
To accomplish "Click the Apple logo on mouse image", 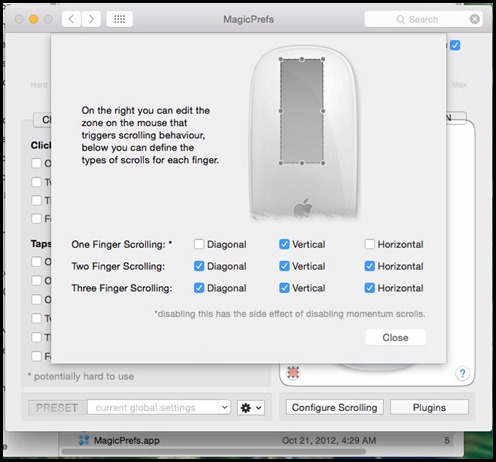I will point(303,208).
